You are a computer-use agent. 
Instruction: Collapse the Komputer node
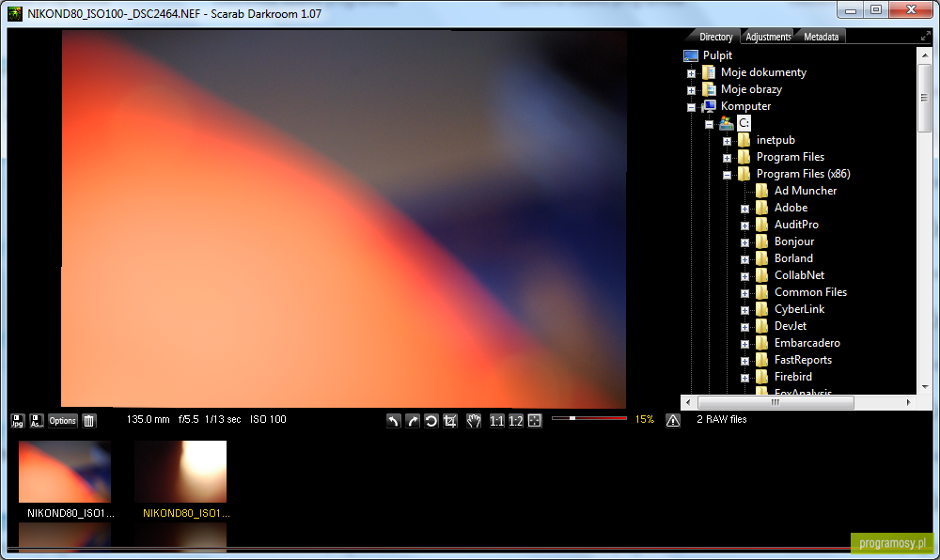coord(691,108)
